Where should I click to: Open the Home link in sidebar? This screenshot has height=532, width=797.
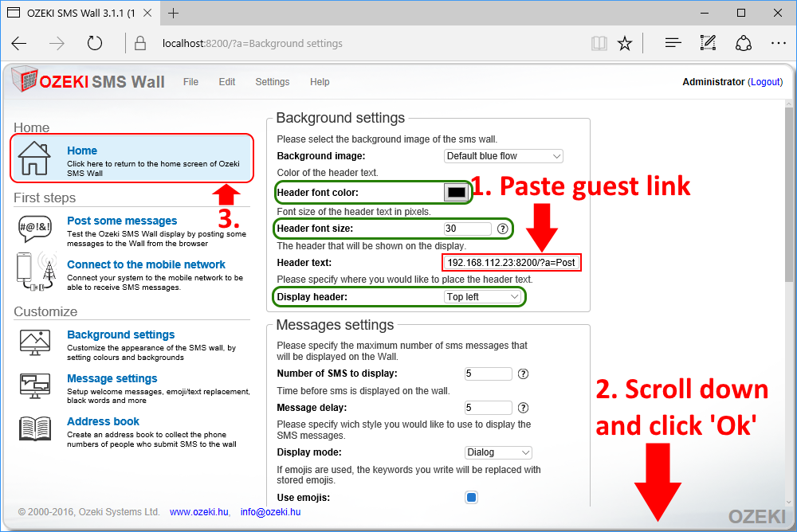click(82, 151)
